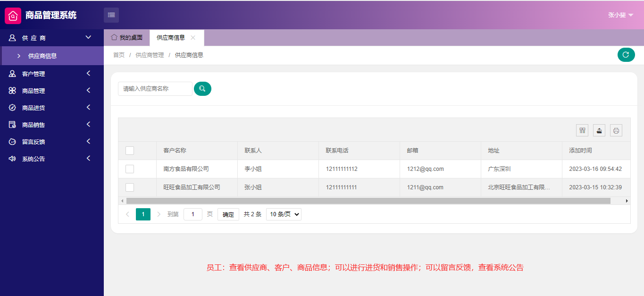Image resolution: width=644 pixels, height=296 pixels.
Task: Click the 商品管理 sidebar icon
Action: (12, 91)
